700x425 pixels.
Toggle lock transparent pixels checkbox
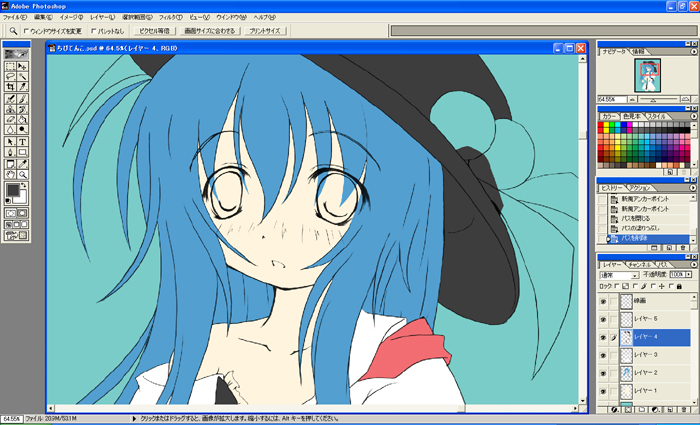point(617,286)
